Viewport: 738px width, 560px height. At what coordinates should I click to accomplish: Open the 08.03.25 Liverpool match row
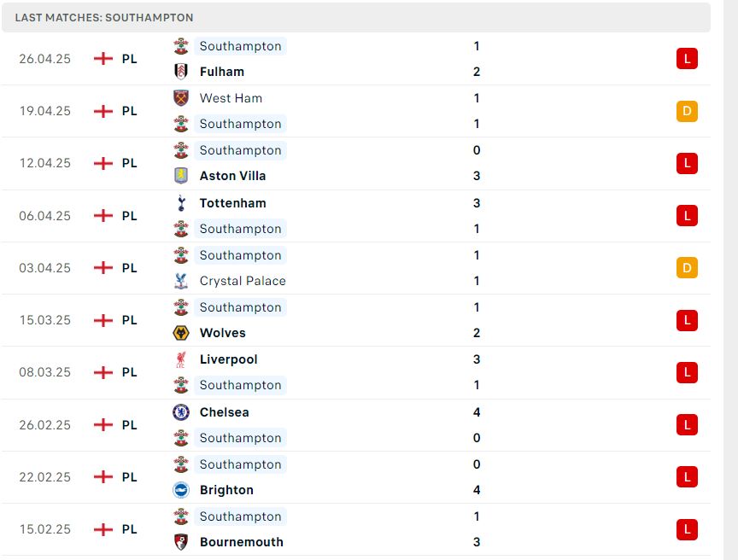(356, 372)
